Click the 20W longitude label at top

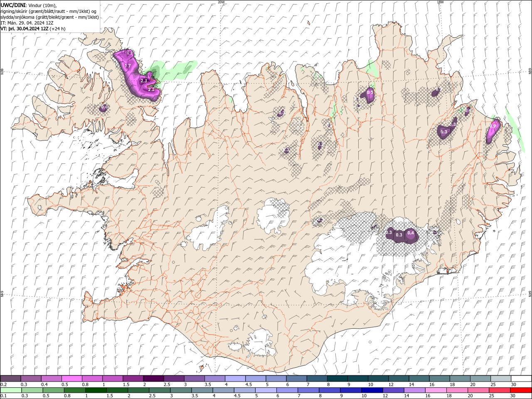pos(221,2)
